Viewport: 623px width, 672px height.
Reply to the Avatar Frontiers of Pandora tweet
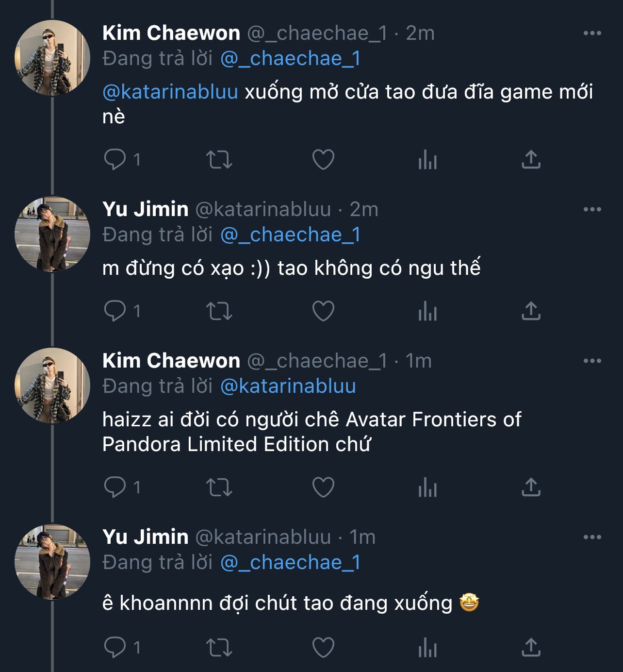pos(115,487)
